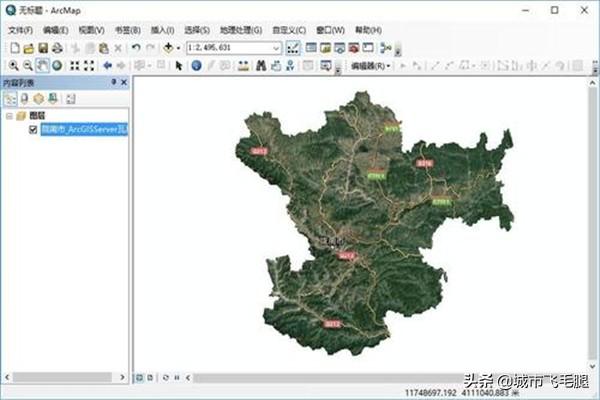
Task: Open the ModelBuilder window icon
Action: [x=386, y=48]
